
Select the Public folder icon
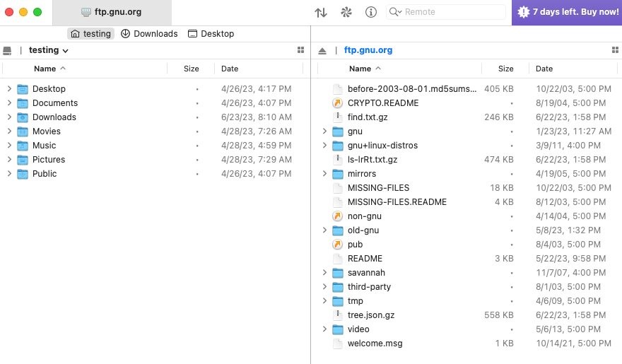point(23,174)
